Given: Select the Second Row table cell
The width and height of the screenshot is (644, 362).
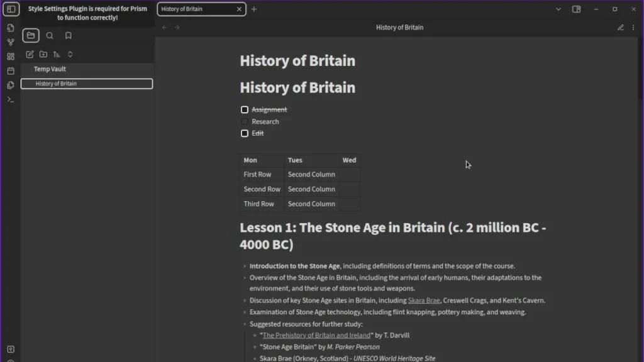Looking at the screenshot, I should tap(262, 189).
